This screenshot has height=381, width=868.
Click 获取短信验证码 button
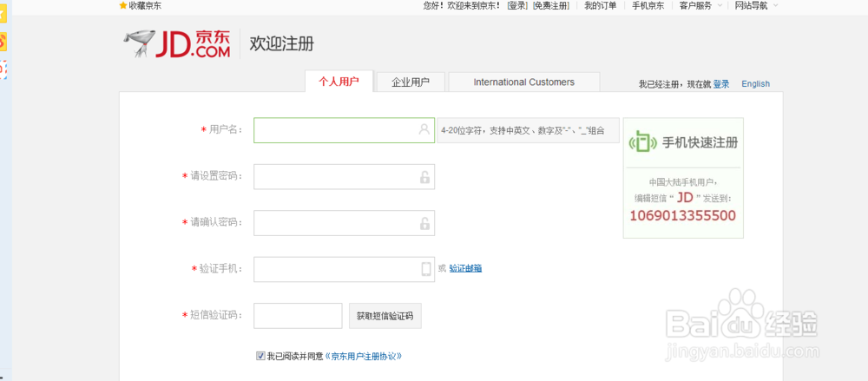point(385,316)
